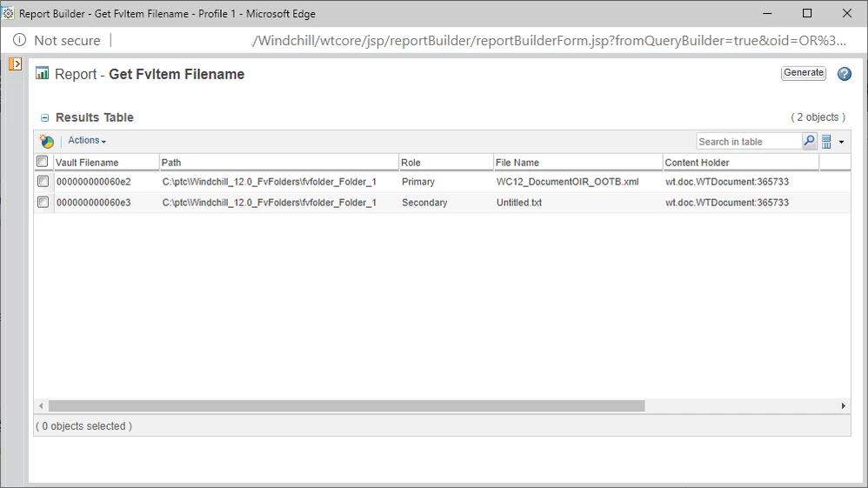Toggle the select-all header checkbox
The height and width of the screenshot is (488, 868).
42,161
